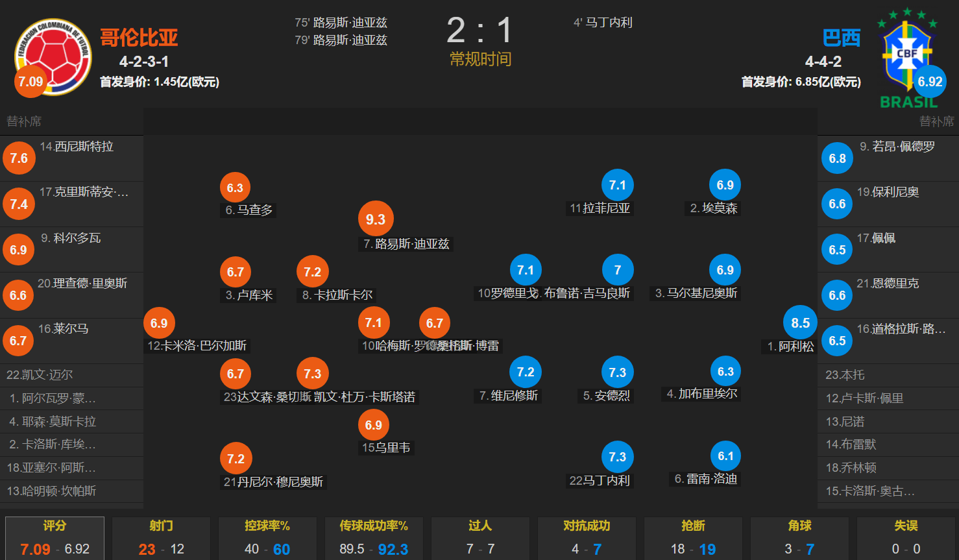Viewport: 959px width, 560px height.
Task: Open Raphinha 7.1 rating badge
Action: 618,186
